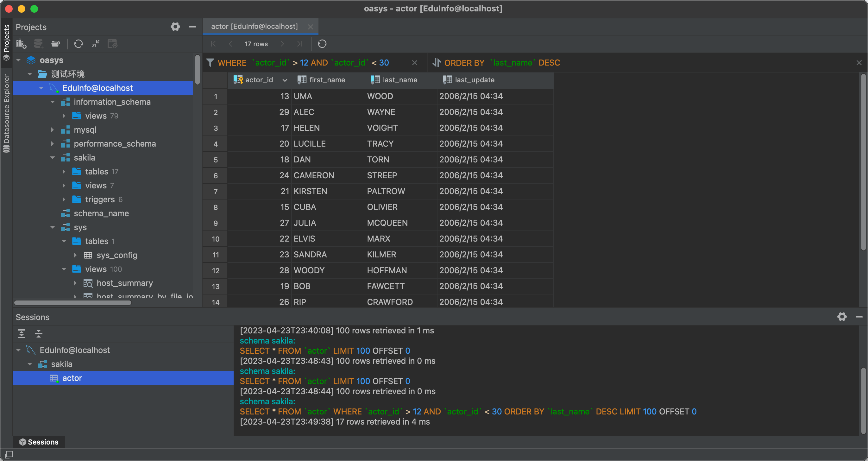This screenshot has height=461, width=868.
Task: Expand the performance_schema node
Action: click(53, 144)
